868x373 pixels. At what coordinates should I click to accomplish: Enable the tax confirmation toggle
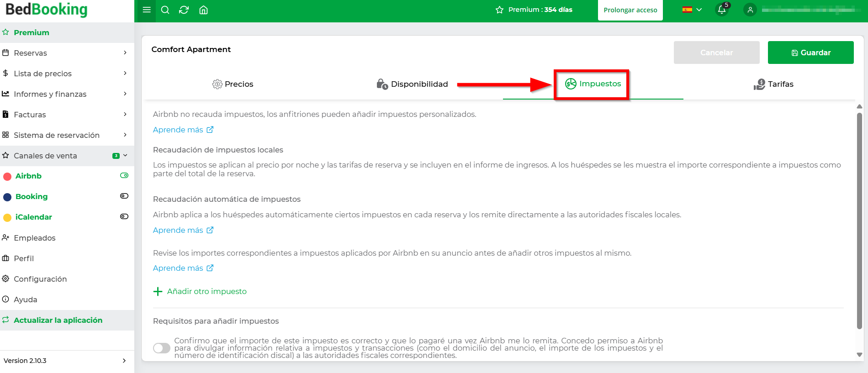[x=162, y=348]
